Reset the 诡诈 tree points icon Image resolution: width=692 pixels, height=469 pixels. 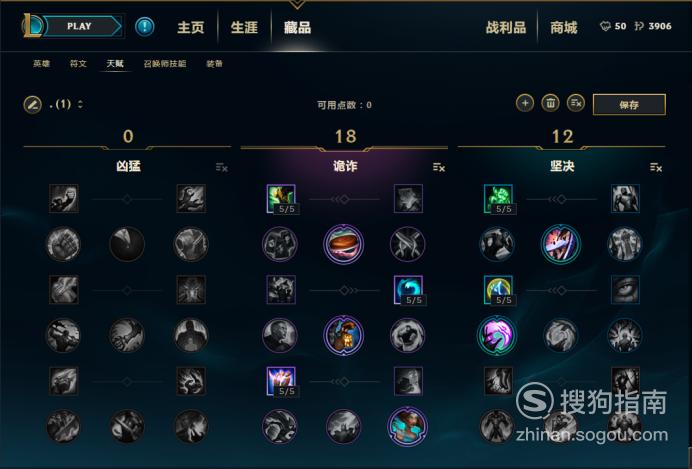(439, 167)
